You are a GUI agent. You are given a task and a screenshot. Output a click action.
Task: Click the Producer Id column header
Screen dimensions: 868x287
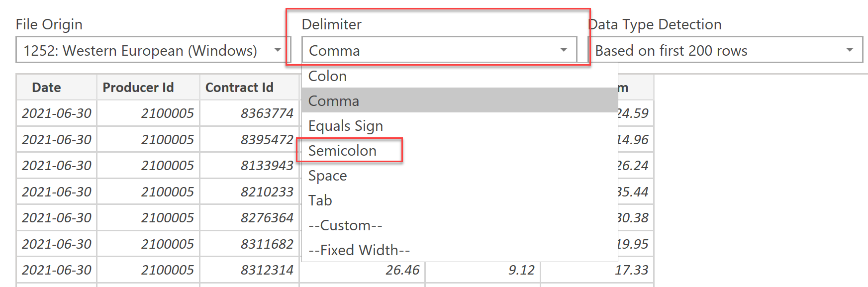[x=138, y=88]
